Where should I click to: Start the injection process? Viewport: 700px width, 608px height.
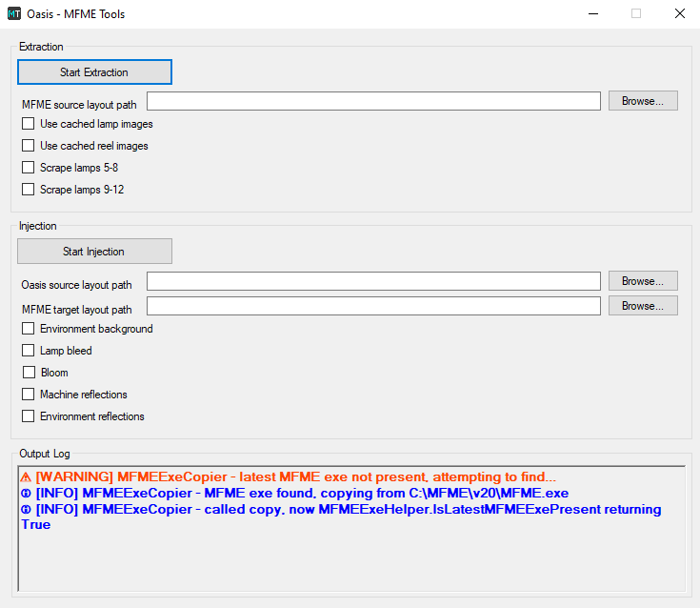94,251
